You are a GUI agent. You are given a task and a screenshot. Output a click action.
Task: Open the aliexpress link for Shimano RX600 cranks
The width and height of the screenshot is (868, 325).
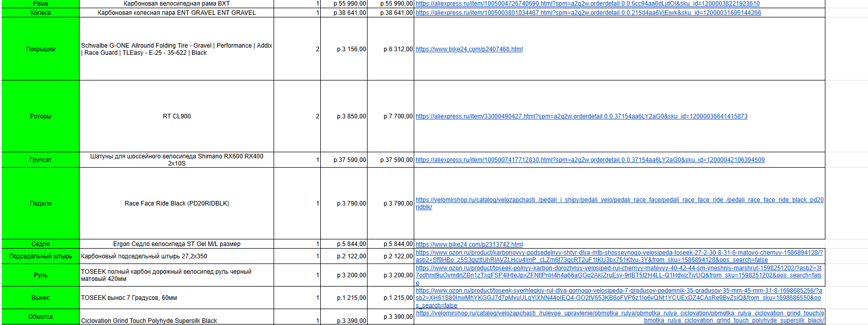pyautogui.click(x=590, y=160)
